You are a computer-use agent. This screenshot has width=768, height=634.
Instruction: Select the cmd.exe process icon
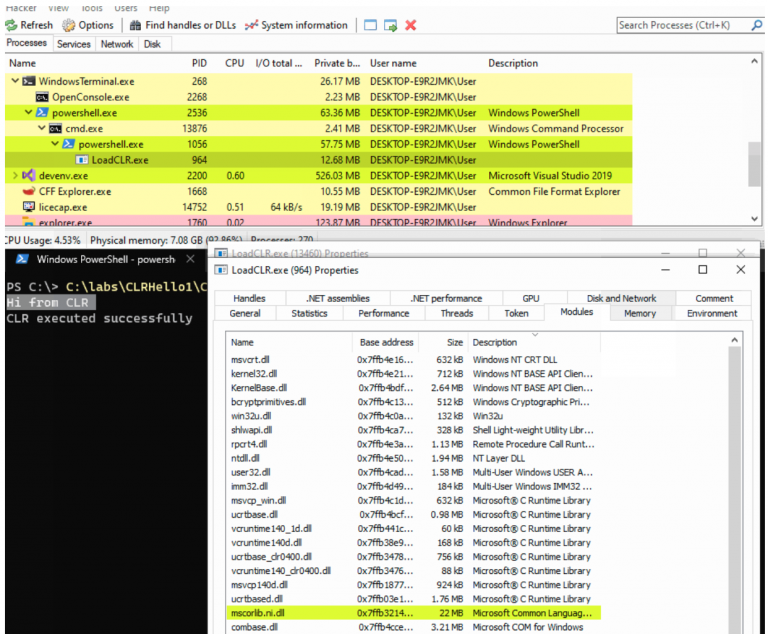coord(55,128)
